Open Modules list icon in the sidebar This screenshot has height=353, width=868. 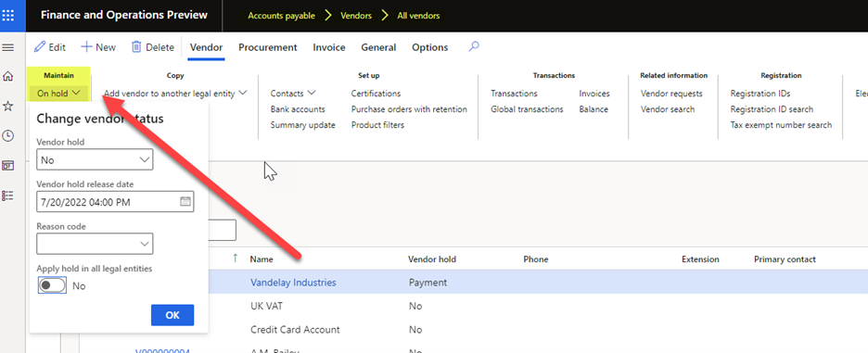click(8, 195)
